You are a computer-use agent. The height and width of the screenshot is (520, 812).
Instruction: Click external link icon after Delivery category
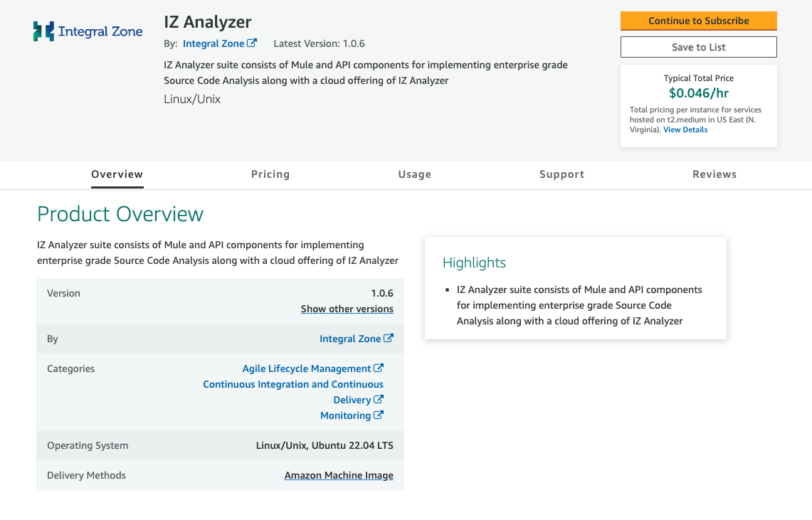pos(379,399)
